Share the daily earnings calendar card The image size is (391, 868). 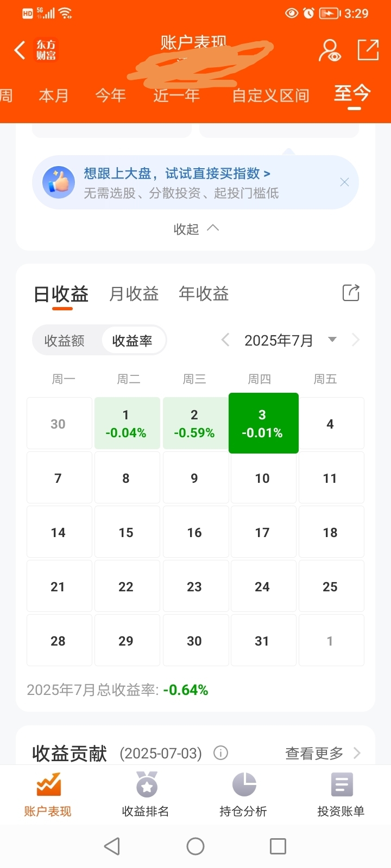pyautogui.click(x=351, y=292)
